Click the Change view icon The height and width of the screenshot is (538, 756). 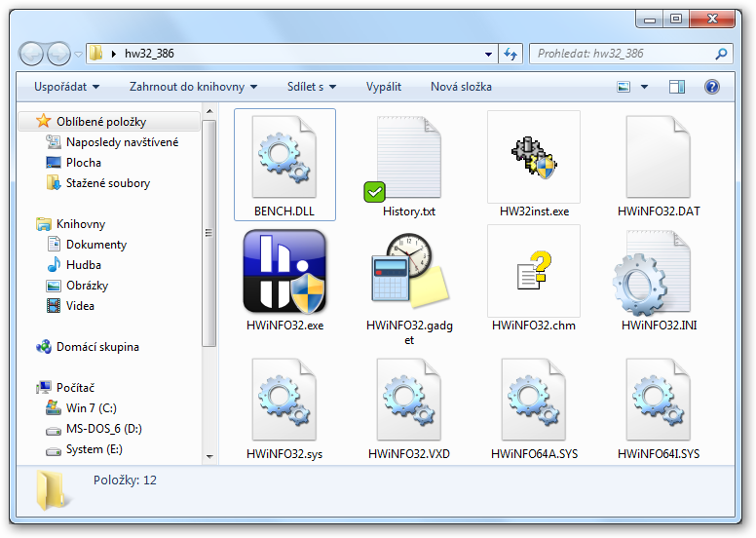pyautogui.click(x=624, y=87)
